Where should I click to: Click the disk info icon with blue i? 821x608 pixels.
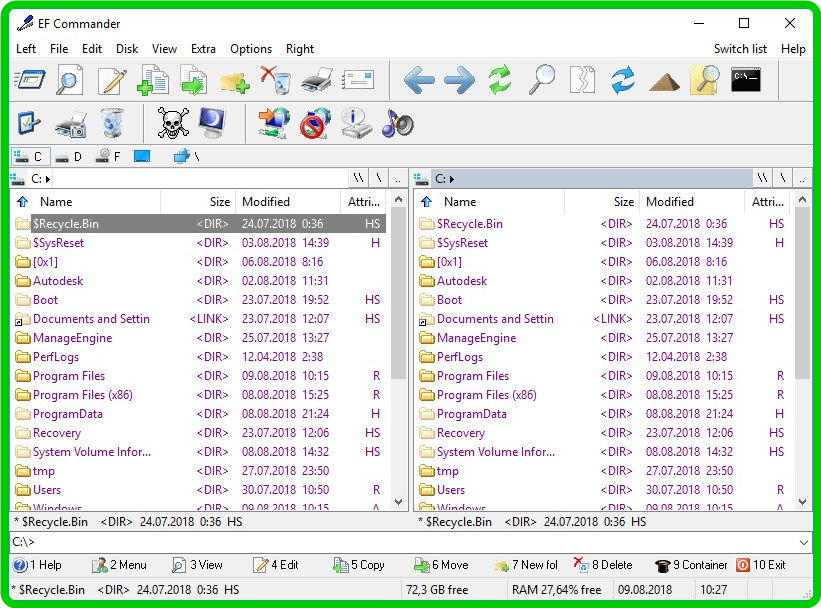click(356, 123)
